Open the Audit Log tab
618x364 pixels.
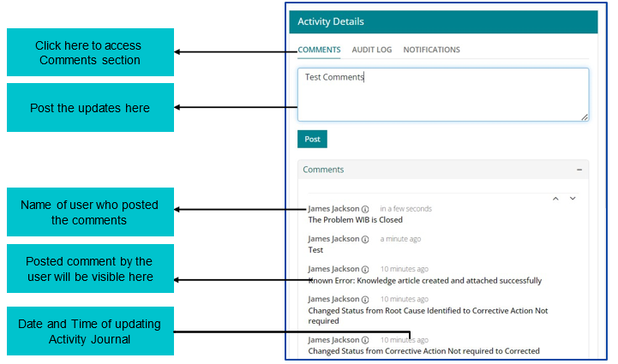click(x=371, y=50)
